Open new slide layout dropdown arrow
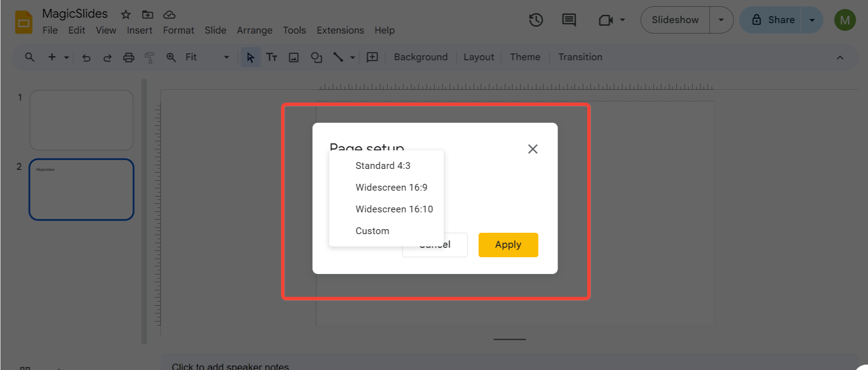The image size is (868, 370). (x=67, y=58)
